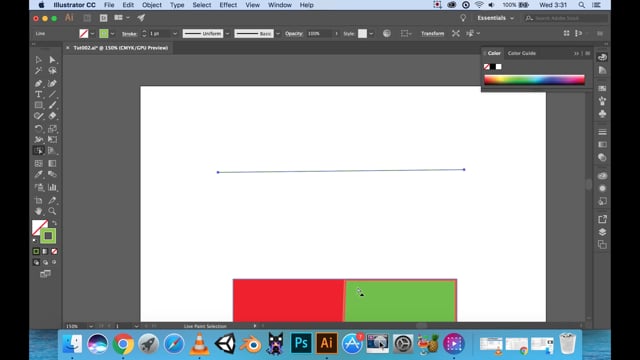Select the Pen tool
Viewport: 640px width, 360px height.
click(x=38, y=83)
